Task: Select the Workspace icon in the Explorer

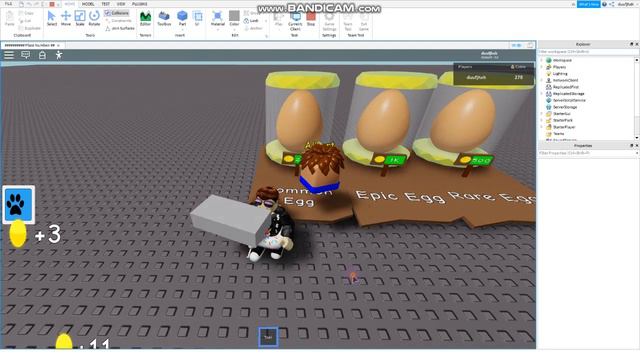Action: [x=549, y=60]
